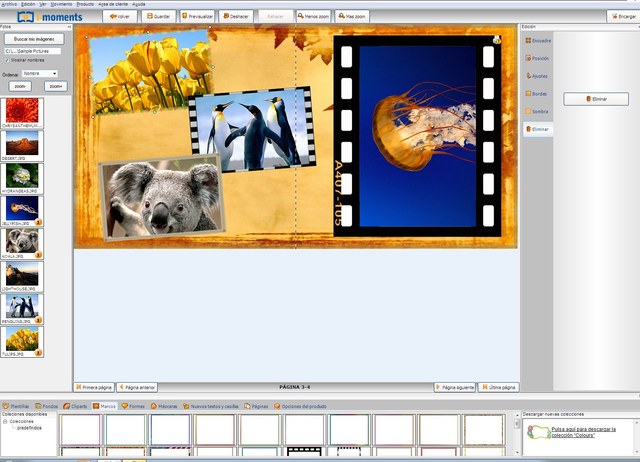Click Buscar mis imágenes button
This screenshot has width=640, height=462.
tap(35, 39)
